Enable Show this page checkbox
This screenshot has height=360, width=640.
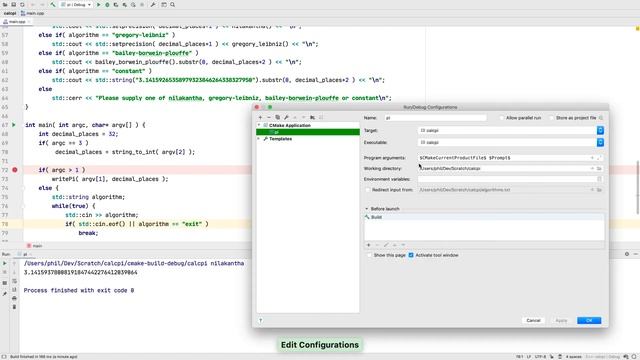[x=369, y=255]
